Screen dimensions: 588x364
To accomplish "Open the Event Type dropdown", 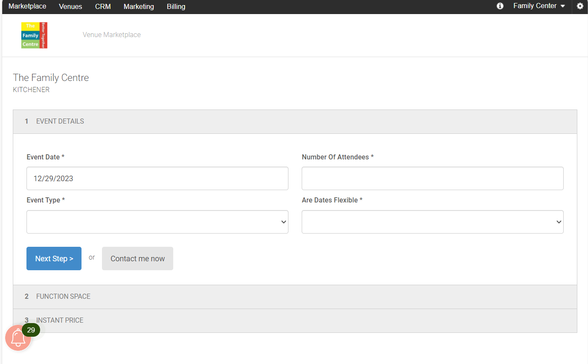I will [x=157, y=222].
